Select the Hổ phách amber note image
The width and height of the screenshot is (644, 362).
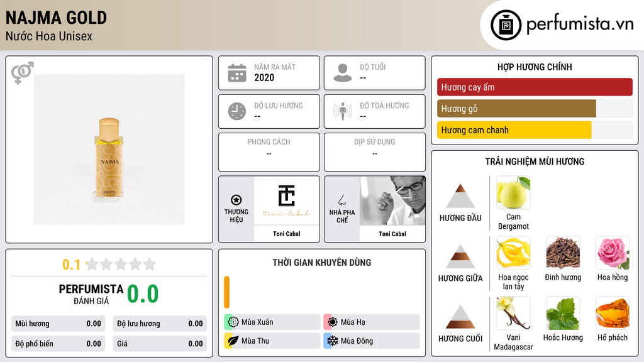coord(613,313)
